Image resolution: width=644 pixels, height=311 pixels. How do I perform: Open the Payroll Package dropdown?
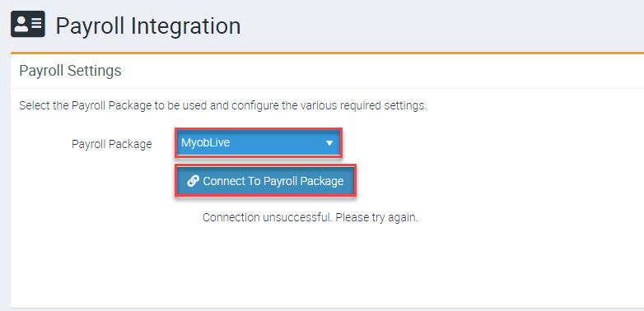pos(259,143)
